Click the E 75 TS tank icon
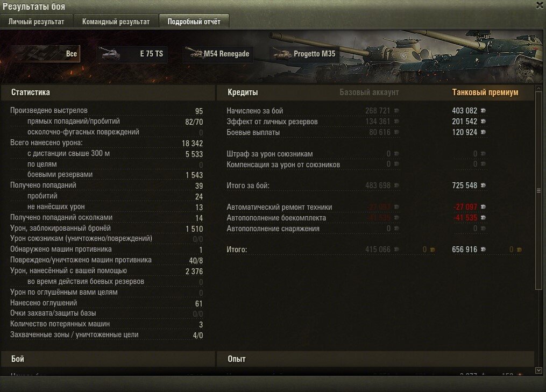This screenshot has width=546, height=392. (x=110, y=54)
